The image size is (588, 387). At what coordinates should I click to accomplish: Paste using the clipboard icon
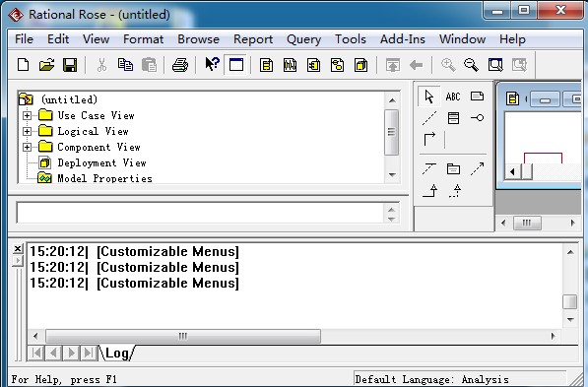tap(149, 65)
